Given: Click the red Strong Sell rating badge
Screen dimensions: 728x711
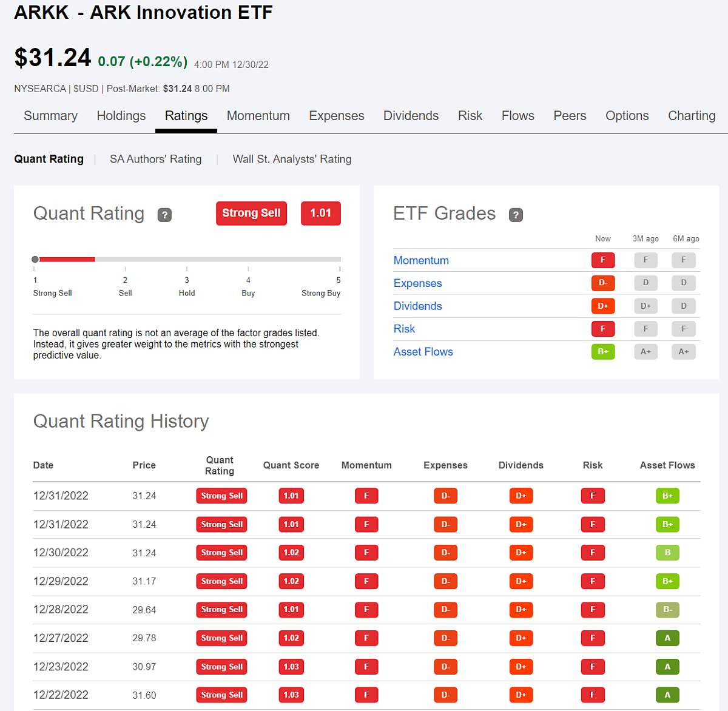Looking at the screenshot, I should tap(251, 213).
